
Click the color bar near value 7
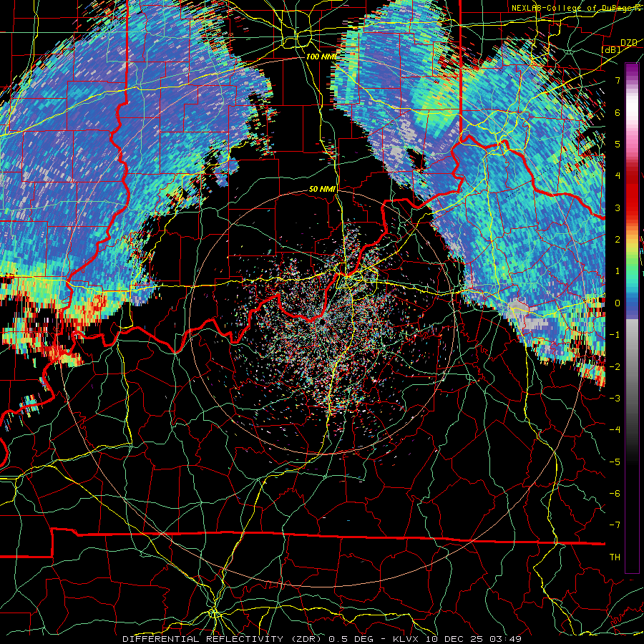(632, 80)
